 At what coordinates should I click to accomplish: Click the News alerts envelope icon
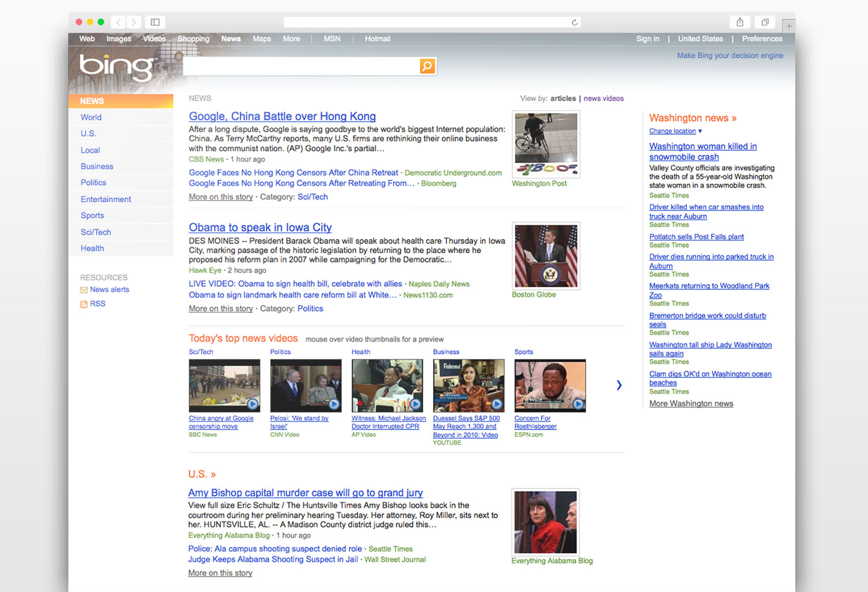click(84, 289)
